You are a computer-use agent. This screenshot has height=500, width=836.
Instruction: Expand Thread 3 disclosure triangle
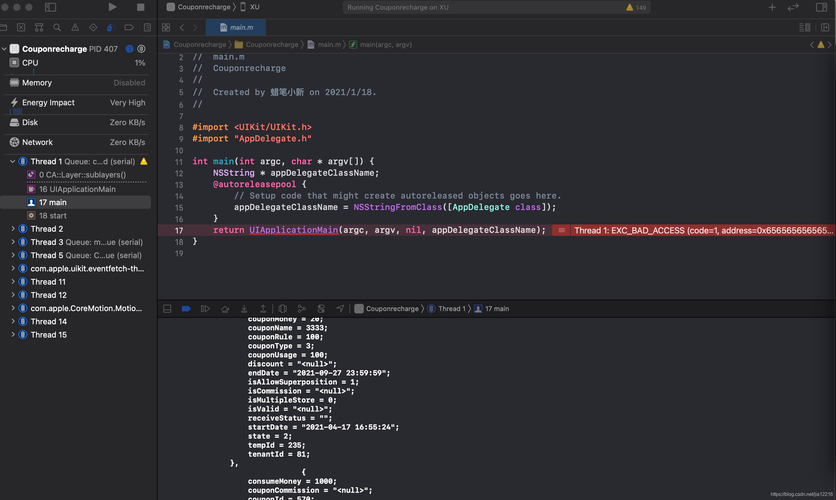[x=13, y=242]
